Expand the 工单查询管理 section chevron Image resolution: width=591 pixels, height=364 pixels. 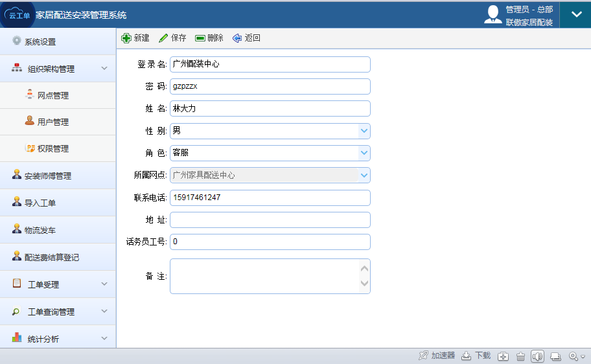tap(104, 311)
